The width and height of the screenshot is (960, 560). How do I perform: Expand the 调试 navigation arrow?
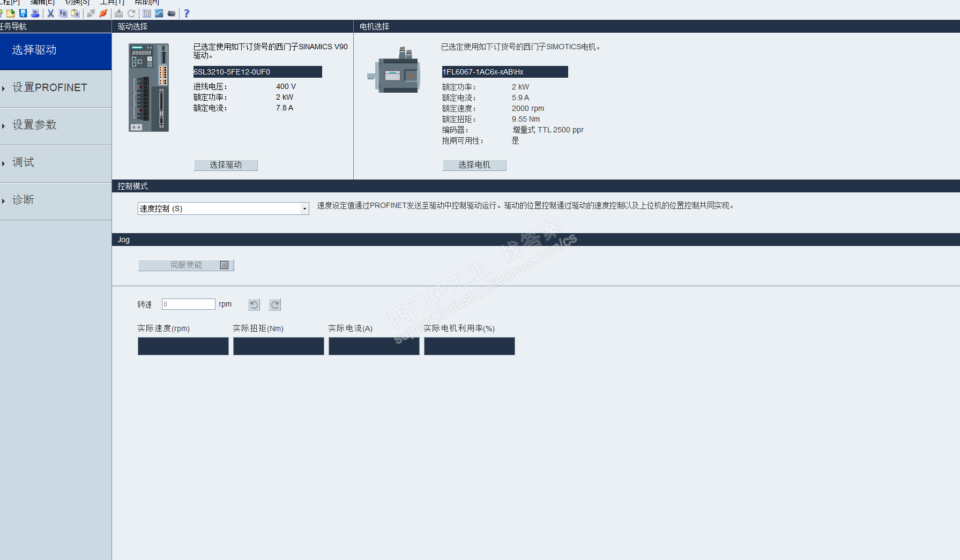(3, 163)
